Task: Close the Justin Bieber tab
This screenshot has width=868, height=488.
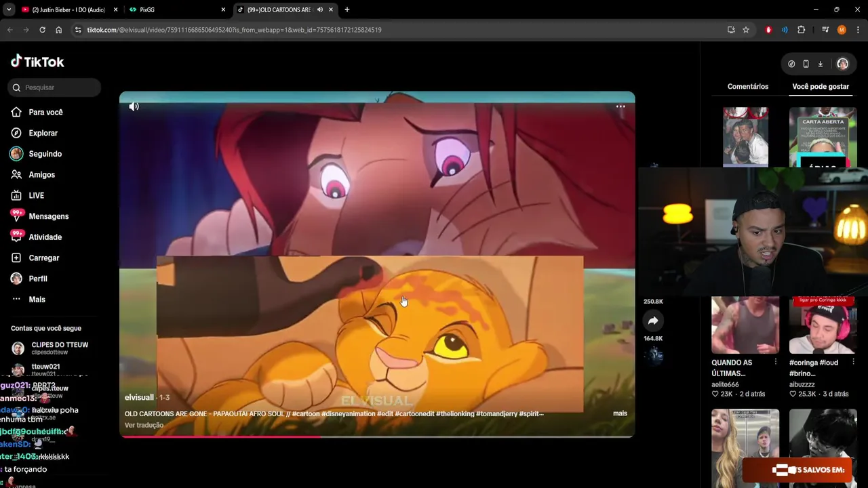Action: point(115,9)
